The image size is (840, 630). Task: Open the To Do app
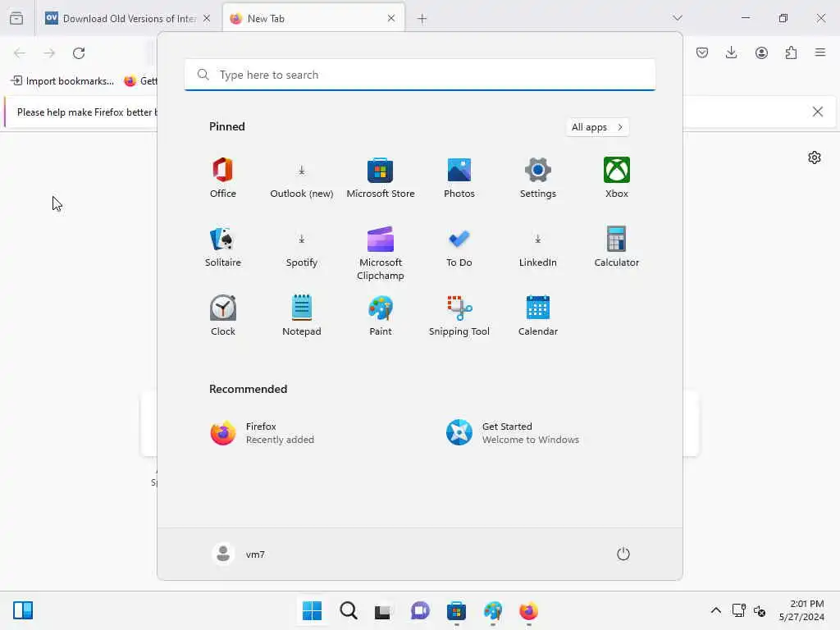(x=459, y=247)
